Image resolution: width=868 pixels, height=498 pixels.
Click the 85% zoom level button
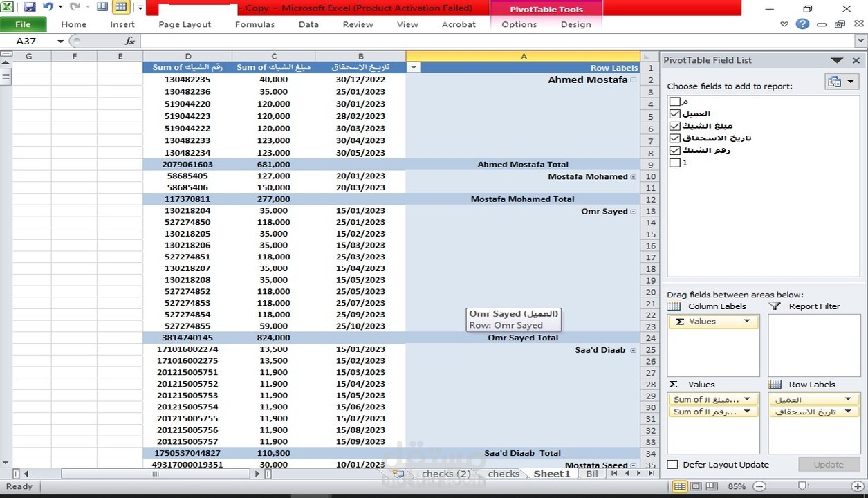pyautogui.click(x=737, y=487)
